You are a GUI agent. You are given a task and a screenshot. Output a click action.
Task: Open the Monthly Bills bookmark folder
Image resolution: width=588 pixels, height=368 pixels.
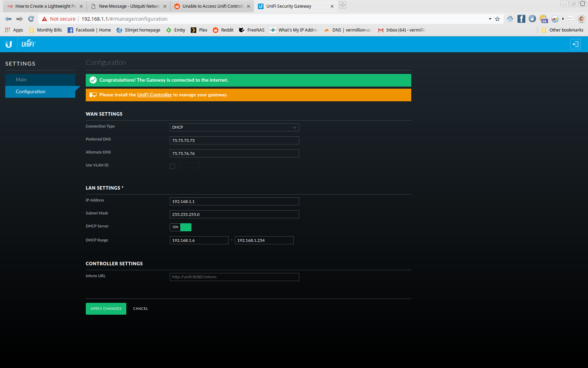45,30
